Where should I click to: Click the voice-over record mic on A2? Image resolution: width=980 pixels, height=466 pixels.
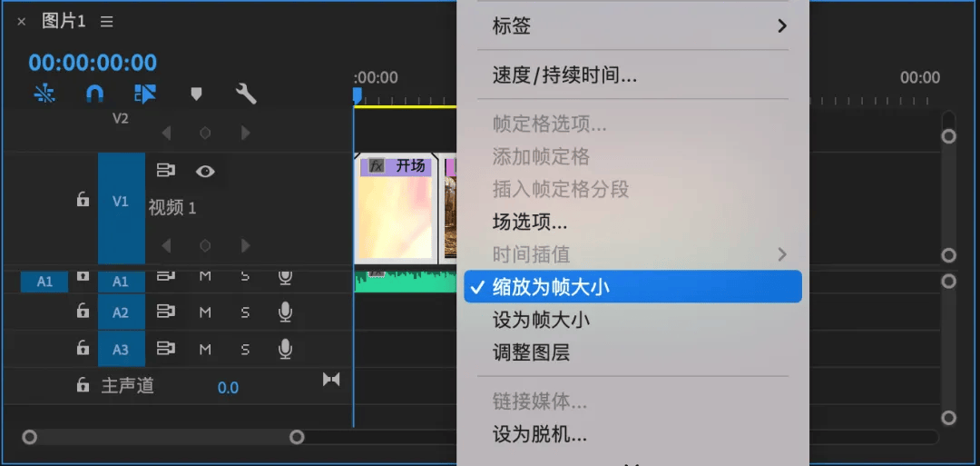(x=285, y=312)
